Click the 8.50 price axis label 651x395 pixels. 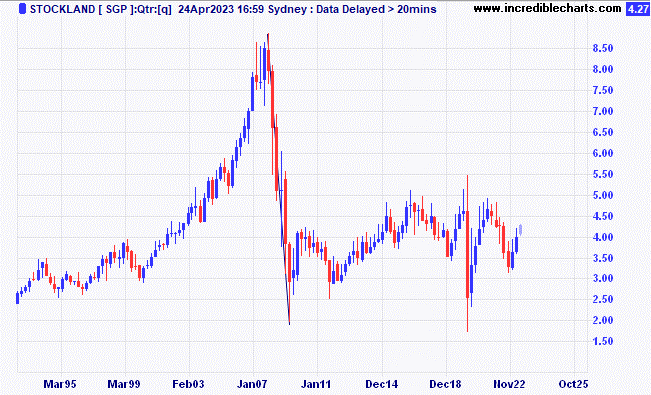pyautogui.click(x=603, y=48)
